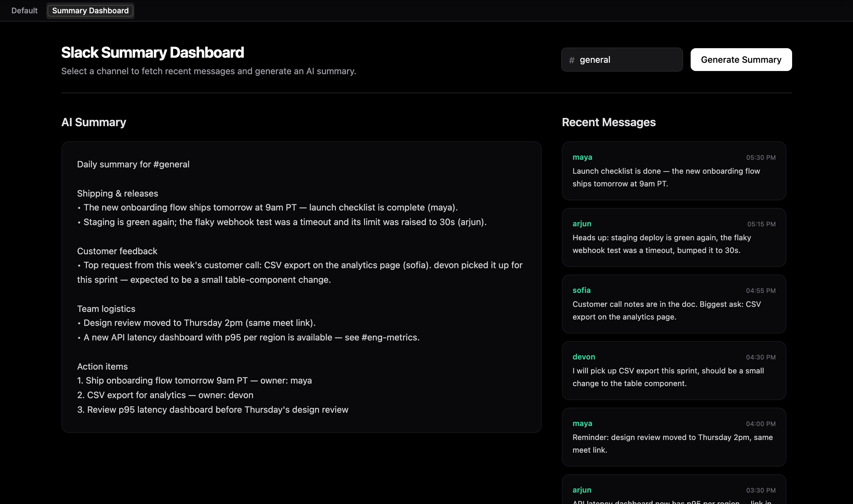This screenshot has height=504, width=853.
Task: Click the 'Action items' section title
Action: [102, 366]
